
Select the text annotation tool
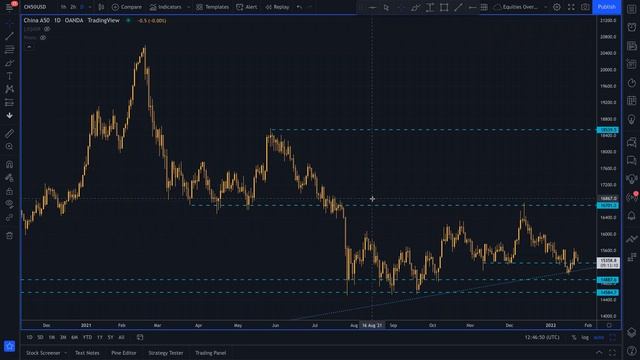click(9, 76)
